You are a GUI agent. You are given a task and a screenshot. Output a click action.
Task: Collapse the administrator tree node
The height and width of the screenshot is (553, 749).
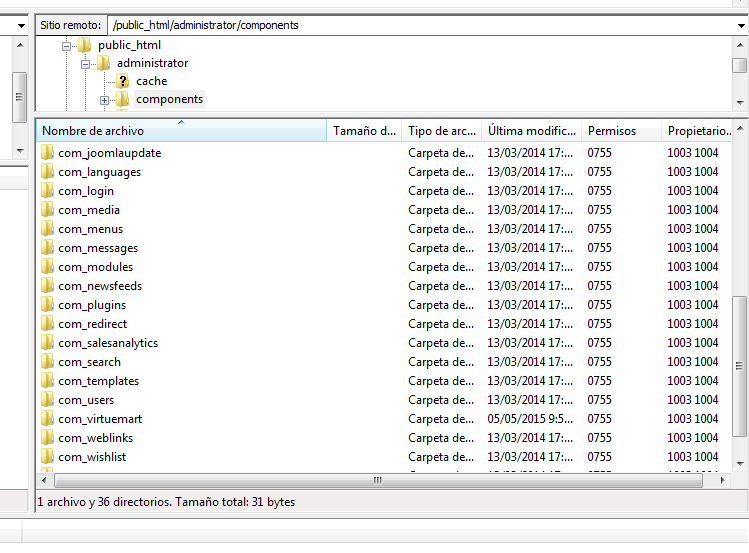coord(86,64)
